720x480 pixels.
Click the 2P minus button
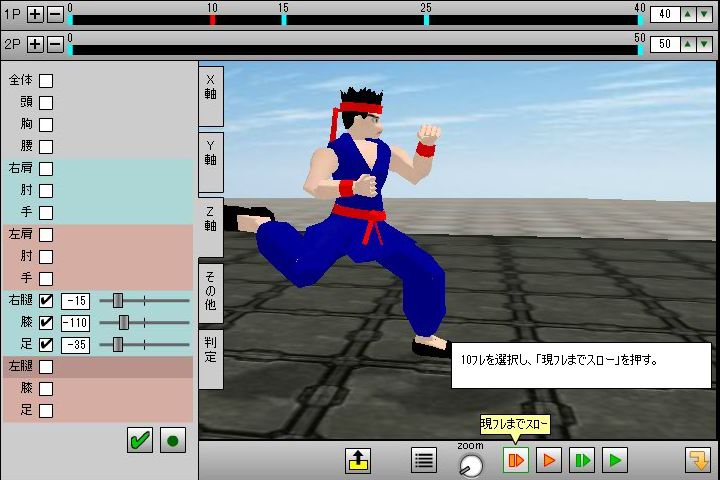(55, 45)
